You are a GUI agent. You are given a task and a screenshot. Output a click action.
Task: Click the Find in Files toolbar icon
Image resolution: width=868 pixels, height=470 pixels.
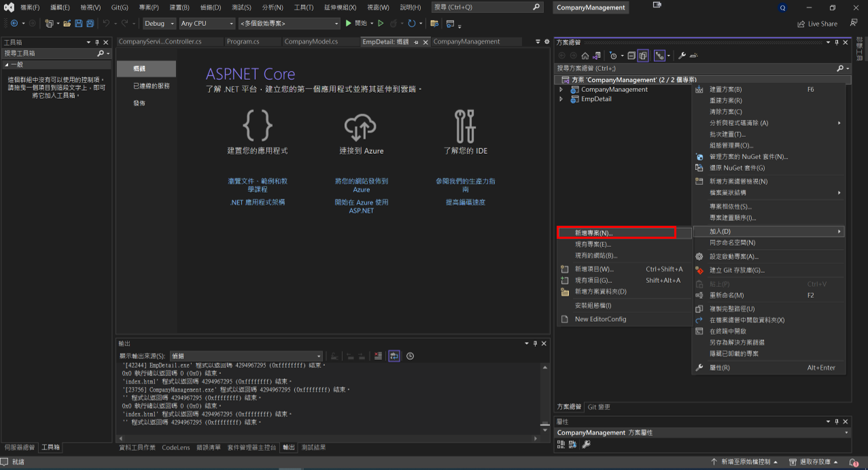pyautogui.click(x=434, y=23)
